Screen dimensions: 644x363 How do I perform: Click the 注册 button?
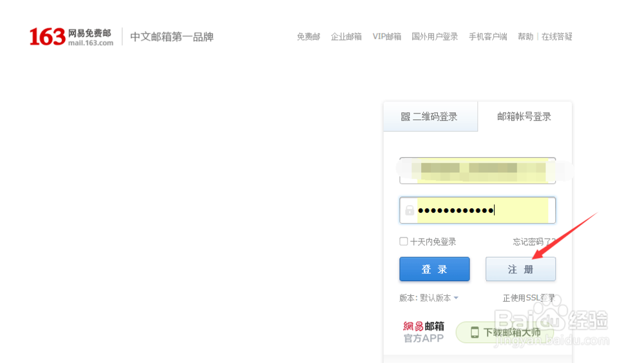pos(521,270)
